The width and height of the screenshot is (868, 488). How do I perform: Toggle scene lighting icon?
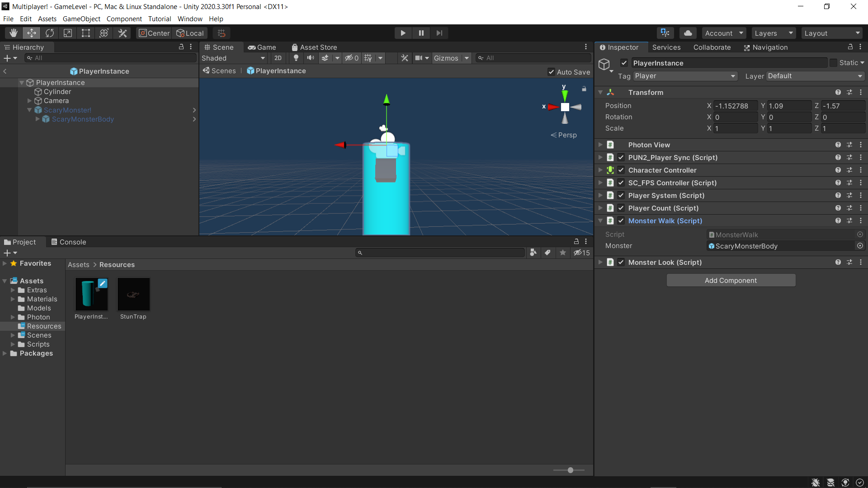point(296,58)
